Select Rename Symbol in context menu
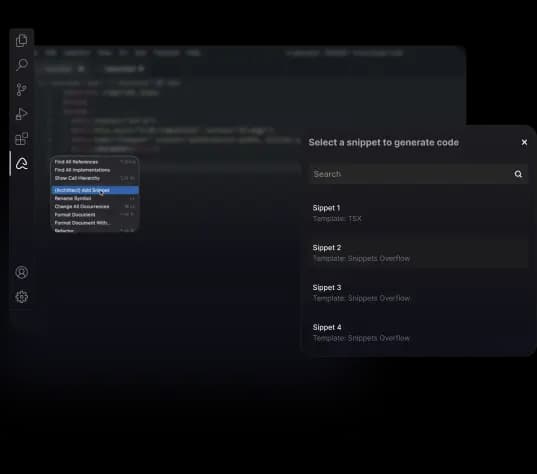537x474 pixels. click(x=95, y=198)
